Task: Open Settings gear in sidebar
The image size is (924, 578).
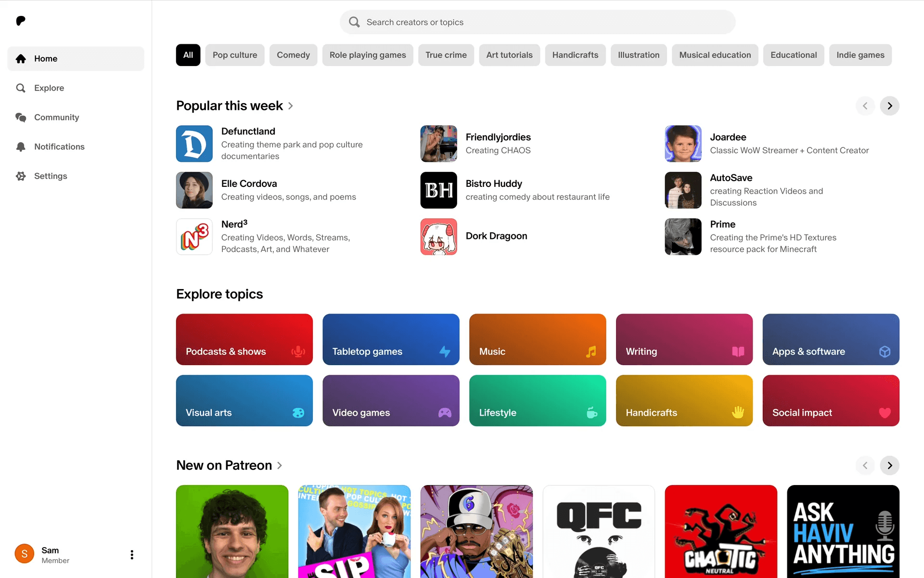Action: point(21,176)
